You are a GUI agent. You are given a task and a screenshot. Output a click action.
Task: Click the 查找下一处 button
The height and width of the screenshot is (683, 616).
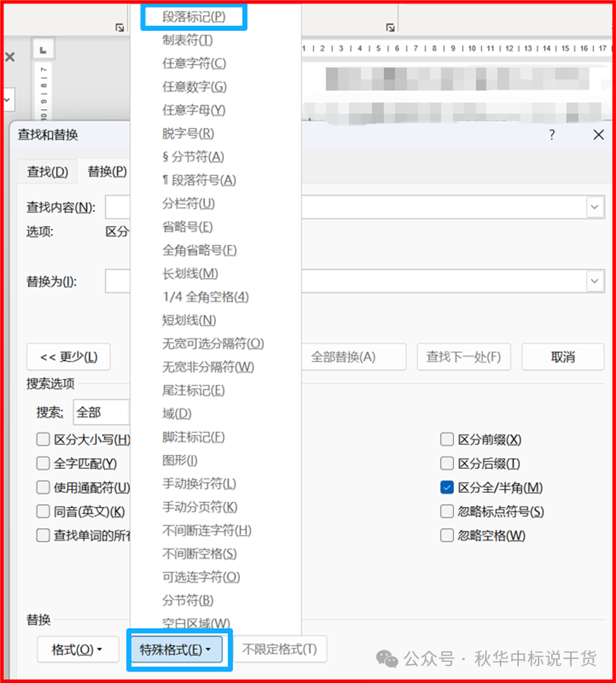click(463, 357)
